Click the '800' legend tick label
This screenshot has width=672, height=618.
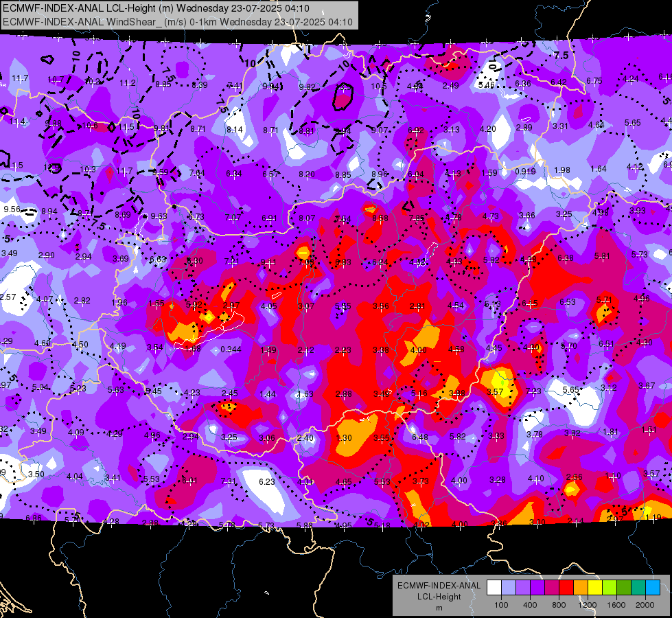[559, 605]
